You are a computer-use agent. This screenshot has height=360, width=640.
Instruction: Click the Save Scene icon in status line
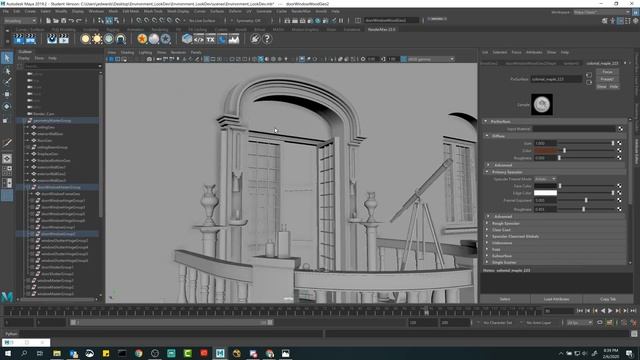63,20
